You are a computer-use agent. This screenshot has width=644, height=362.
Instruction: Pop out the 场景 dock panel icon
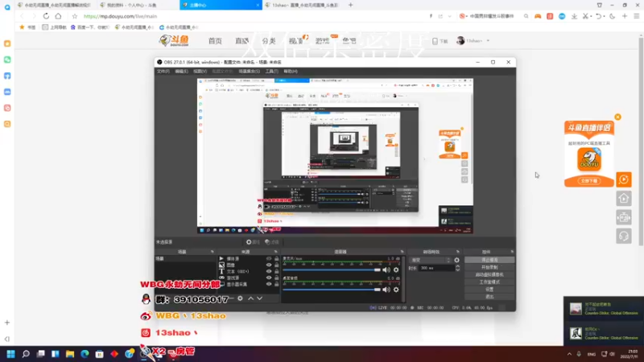click(x=213, y=252)
